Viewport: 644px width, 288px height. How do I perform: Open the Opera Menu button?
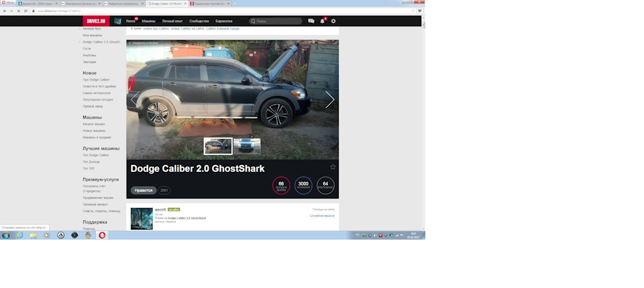[8, 3]
